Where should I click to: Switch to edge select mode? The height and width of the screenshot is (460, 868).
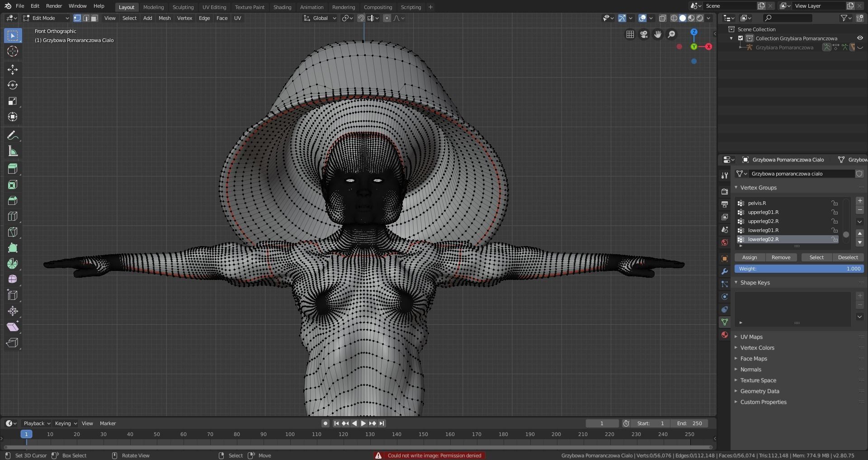pos(86,18)
